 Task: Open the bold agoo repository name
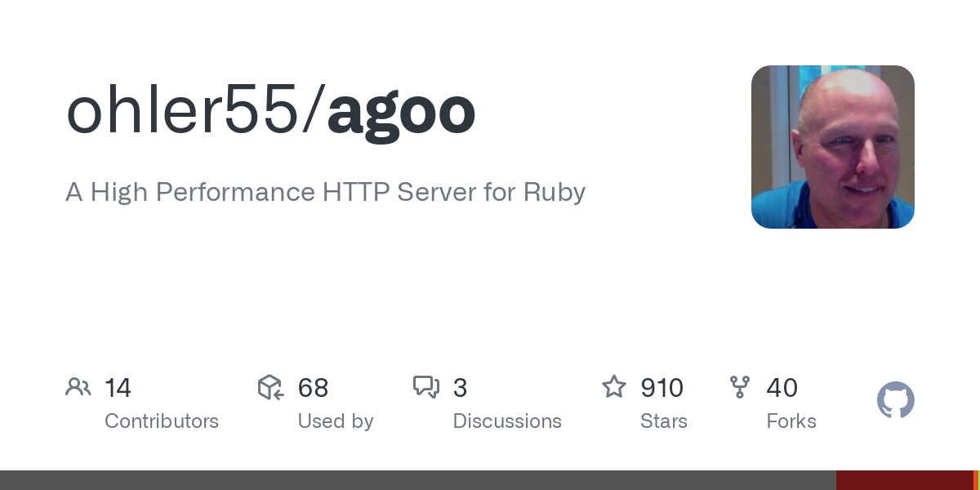coord(401,111)
